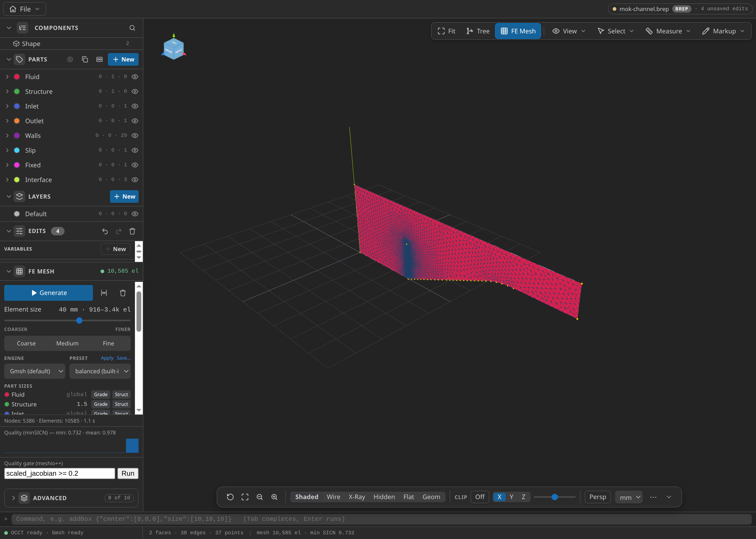Open the Engine dropdown showing Gmsh (default)
The width and height of the screenshot is (756, 539).
click(35, 371)
